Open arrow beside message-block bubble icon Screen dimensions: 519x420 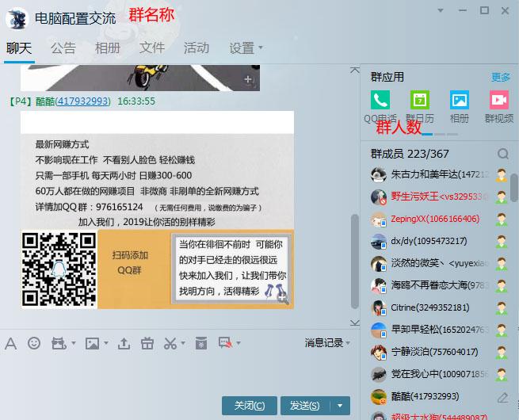click(239, 343)
